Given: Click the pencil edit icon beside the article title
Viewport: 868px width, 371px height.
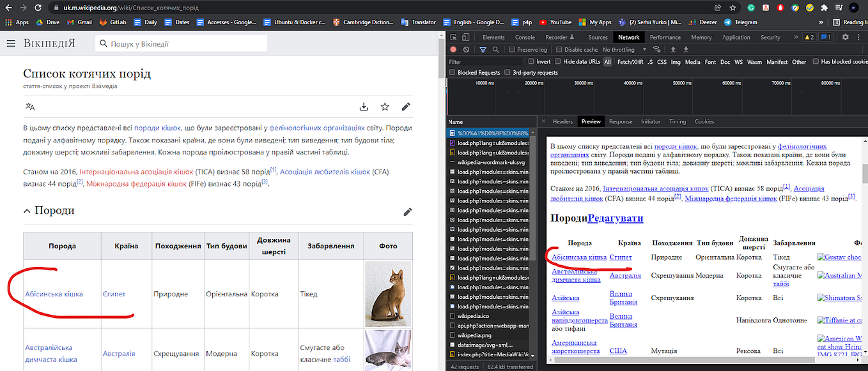Looking at the screenshot, I should click(x=406, y=107).
